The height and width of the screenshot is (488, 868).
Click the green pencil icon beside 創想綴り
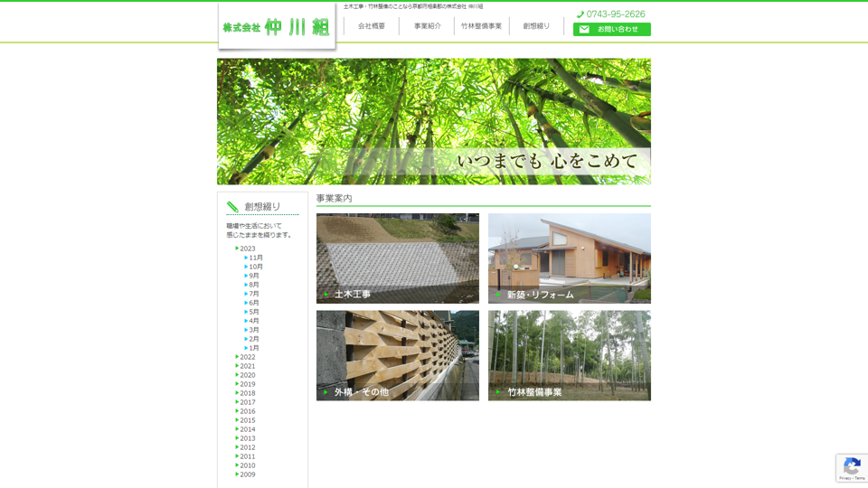tap(232, 207)
